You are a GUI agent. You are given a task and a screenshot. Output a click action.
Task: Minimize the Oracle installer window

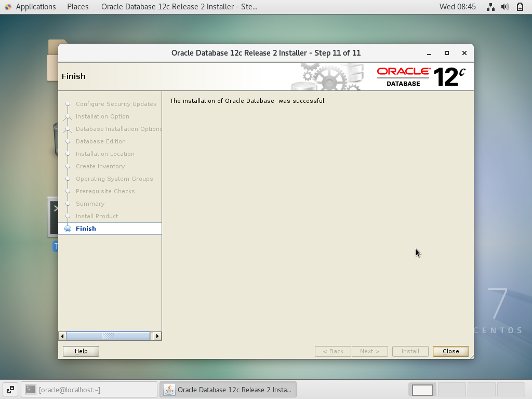tap(429, 54)
